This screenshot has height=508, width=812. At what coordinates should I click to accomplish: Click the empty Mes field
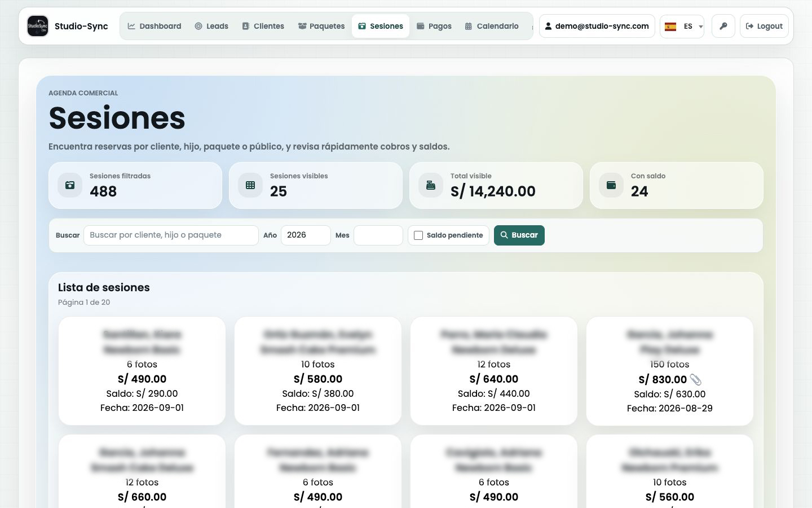[378, 235]
